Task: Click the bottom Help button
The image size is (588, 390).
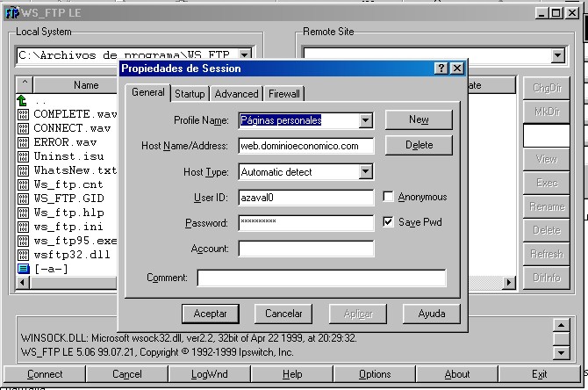Action: point(292,374)
